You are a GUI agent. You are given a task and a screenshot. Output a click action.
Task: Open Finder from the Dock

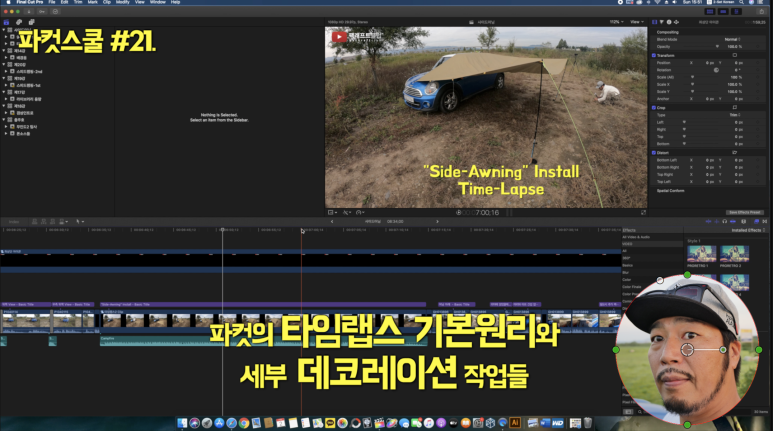[182, 423]
